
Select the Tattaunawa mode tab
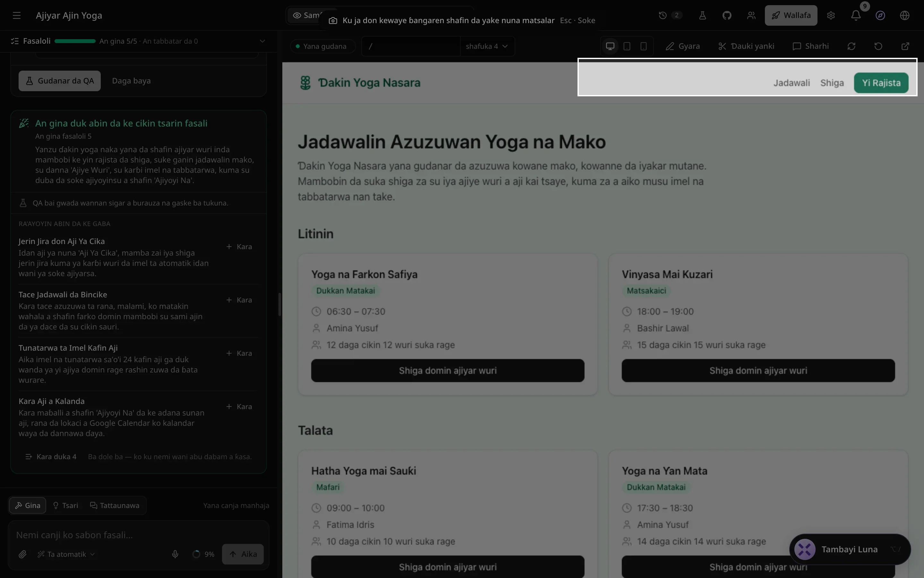pyautogui.click(x=115, y=505)
